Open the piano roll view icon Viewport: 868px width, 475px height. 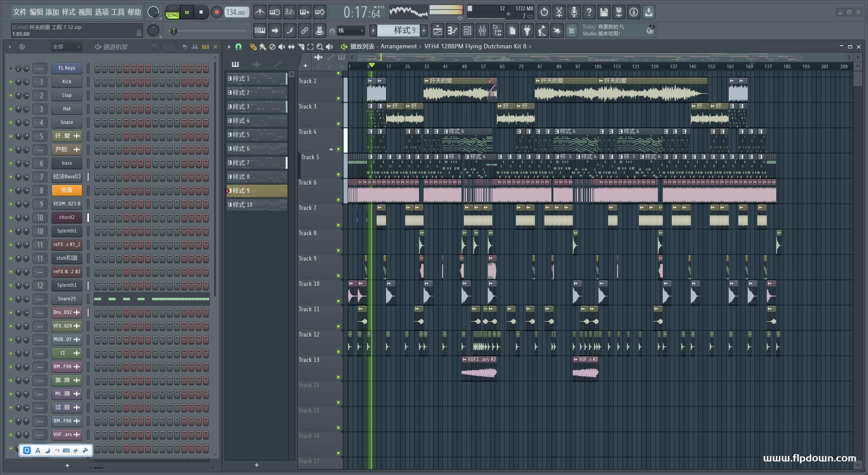pos(452,31)
